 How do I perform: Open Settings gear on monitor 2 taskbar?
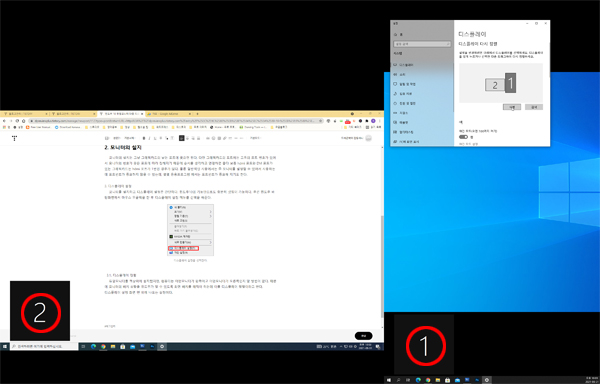pyautogui.click(x=162, y=347)
